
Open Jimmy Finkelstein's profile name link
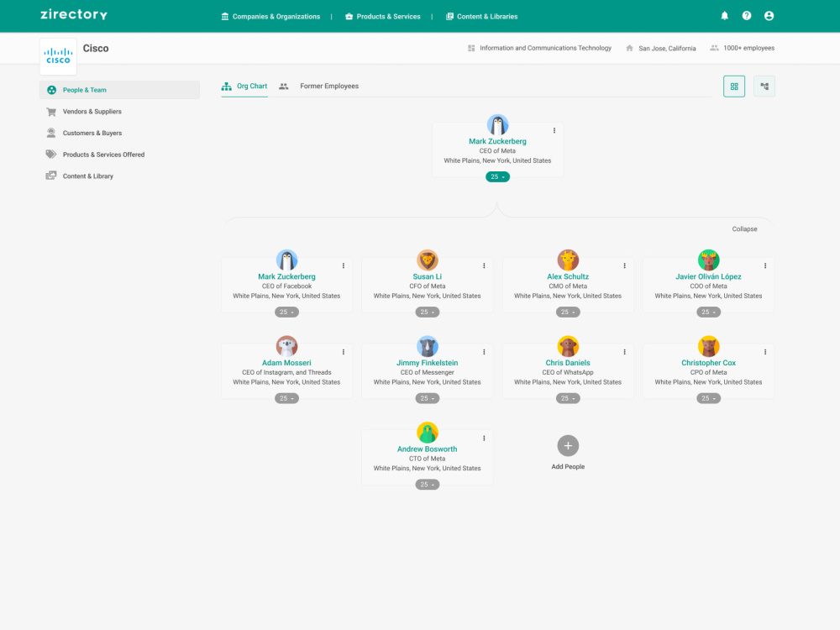point(428,363)
